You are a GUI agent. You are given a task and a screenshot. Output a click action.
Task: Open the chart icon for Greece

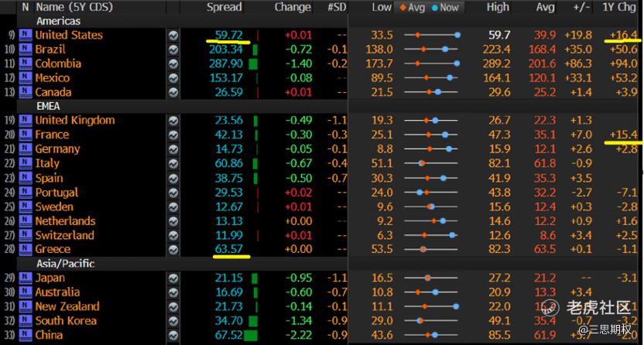coord(173,249)
